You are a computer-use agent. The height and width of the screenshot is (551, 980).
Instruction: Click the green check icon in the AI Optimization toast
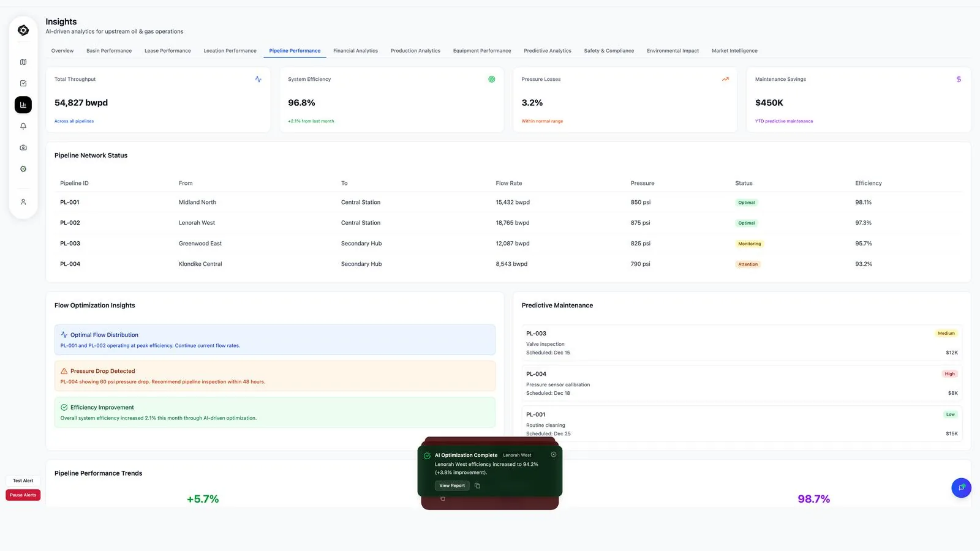pos(427,455)
